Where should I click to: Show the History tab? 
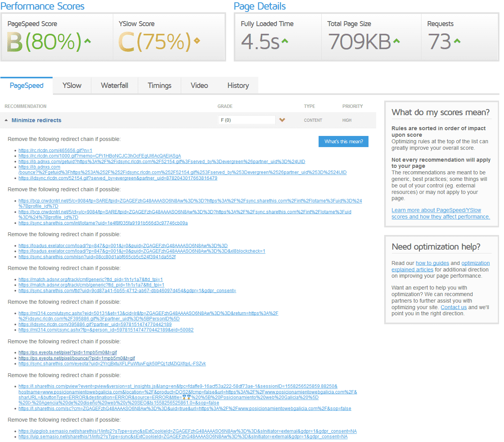coord(238,85)
